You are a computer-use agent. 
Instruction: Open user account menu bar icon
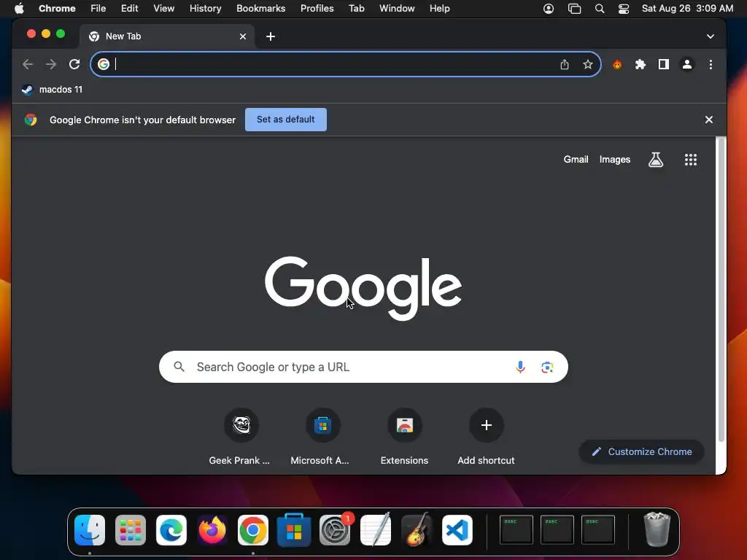[x=549, y=9]
